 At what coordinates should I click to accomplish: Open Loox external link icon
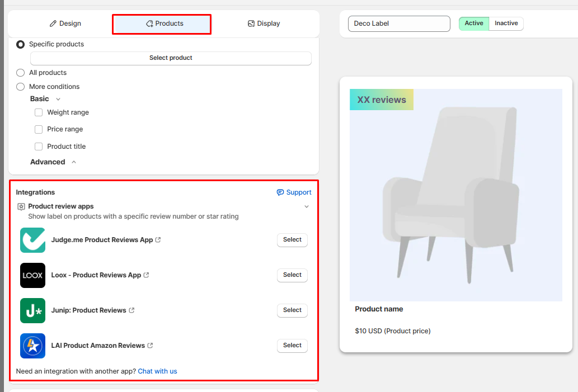click(147, 275)
